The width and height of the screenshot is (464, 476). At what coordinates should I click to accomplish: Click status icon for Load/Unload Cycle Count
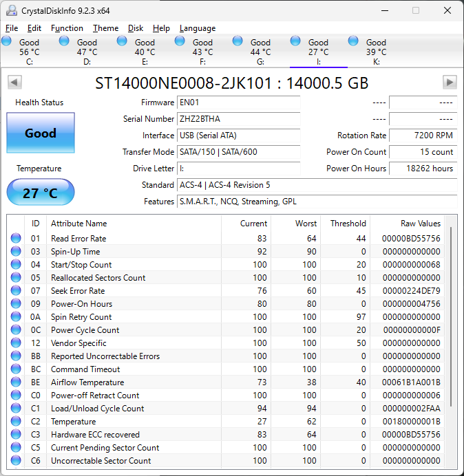(x=16, y=408)
